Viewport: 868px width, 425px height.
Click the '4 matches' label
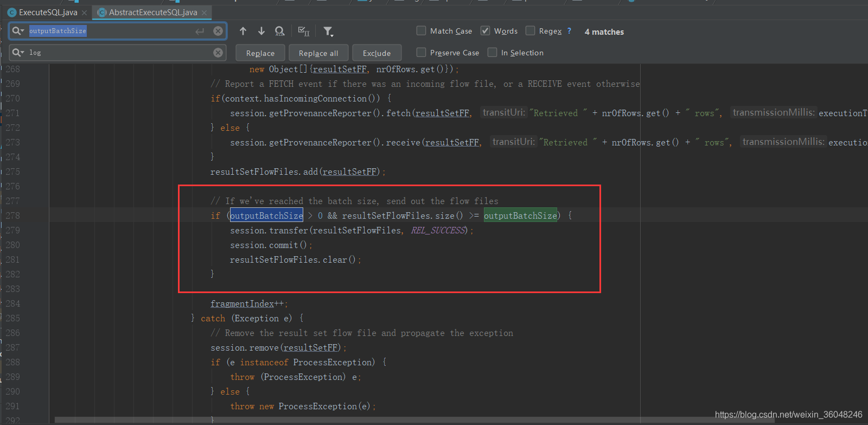pyautogui.click(x=604, y=32)
